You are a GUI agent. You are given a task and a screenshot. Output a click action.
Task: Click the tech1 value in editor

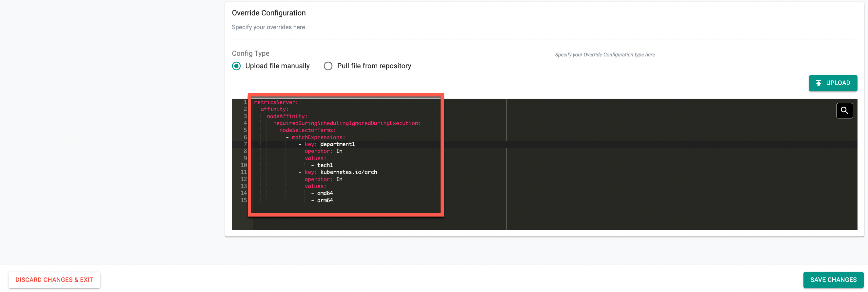click(x=325, y=165)
